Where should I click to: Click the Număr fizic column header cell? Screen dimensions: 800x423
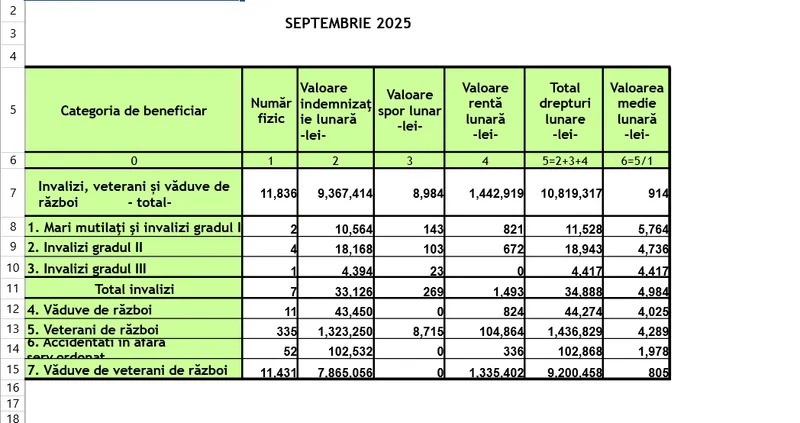(x=269, y=110)
